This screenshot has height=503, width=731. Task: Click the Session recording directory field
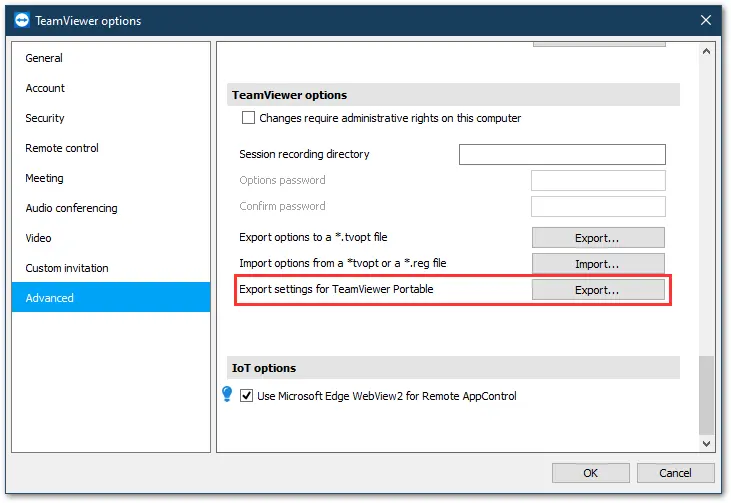click(x=562, y=154)
